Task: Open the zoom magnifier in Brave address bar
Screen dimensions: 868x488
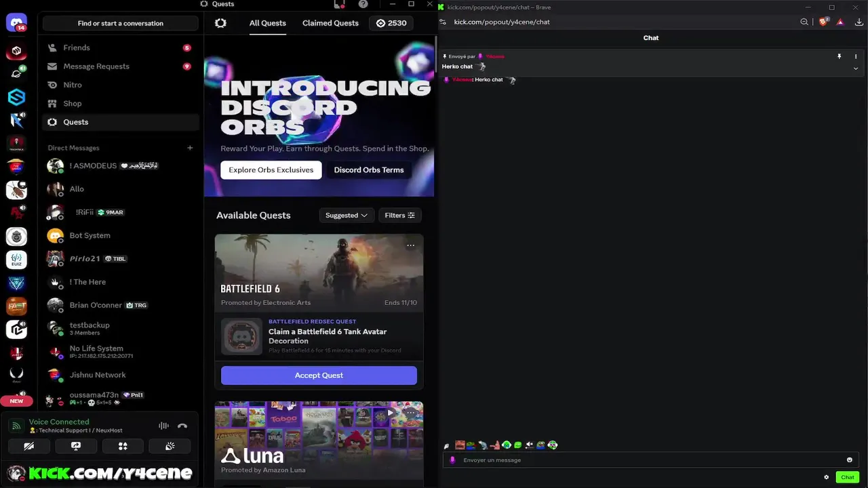Action: click(804, 22)
